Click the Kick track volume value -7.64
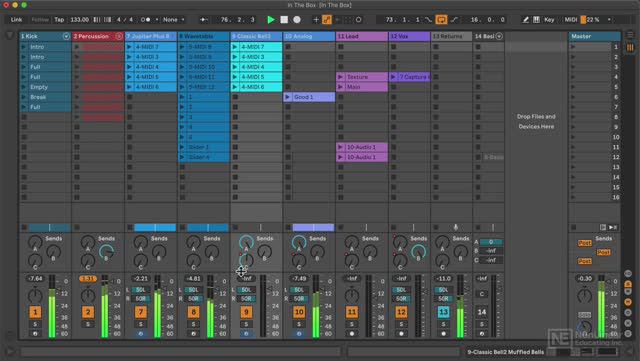This screenshot has width=640, height=361. (x=35, y=279)
